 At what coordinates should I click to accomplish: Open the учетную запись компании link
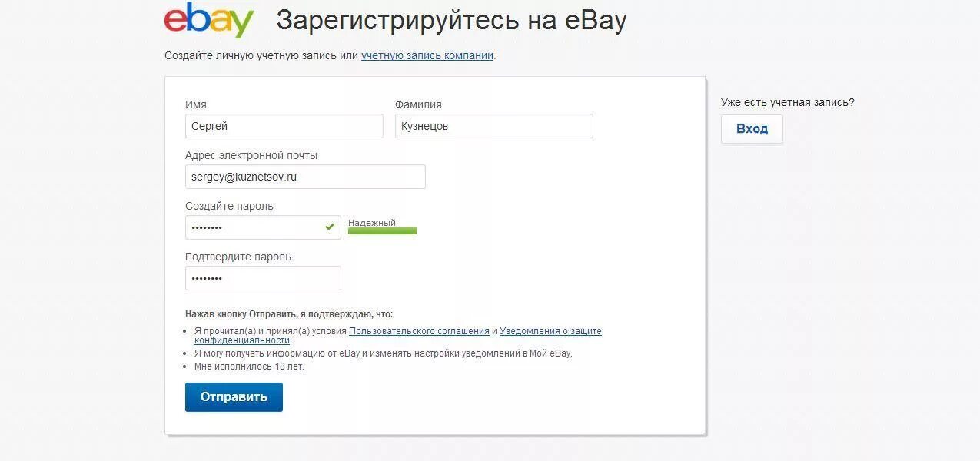pyautogui.click(x=427, y=55)
